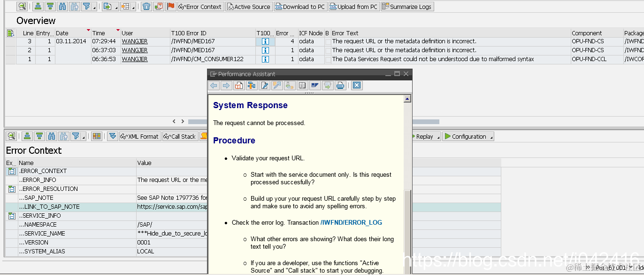This screenshot has width=644, height=275.
Task: Open T100 info icon for line 2
Action: 265,50
